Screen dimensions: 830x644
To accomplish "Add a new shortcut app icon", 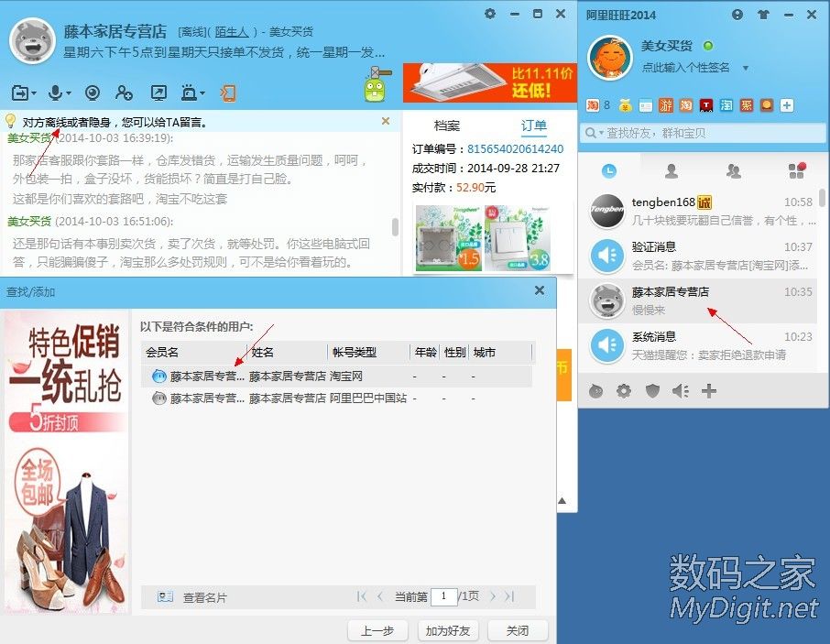I will pyautogui.click(x=787, y=105).
